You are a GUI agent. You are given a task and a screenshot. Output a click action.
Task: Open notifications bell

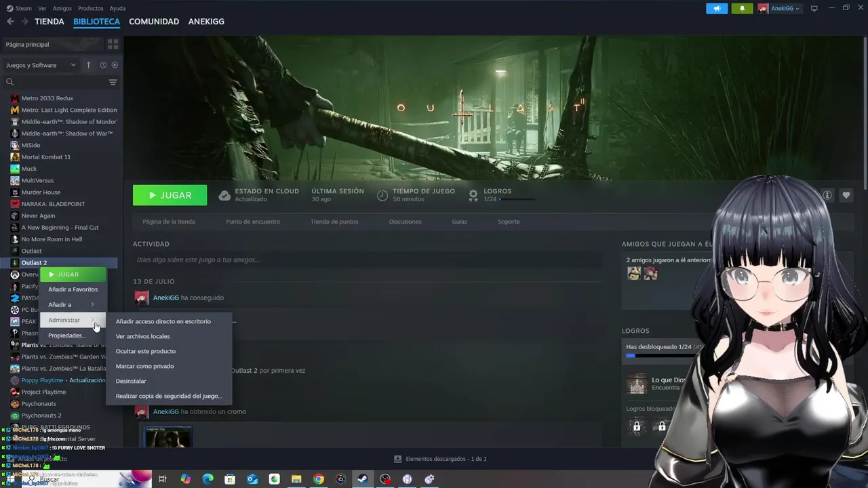point(742,8)
